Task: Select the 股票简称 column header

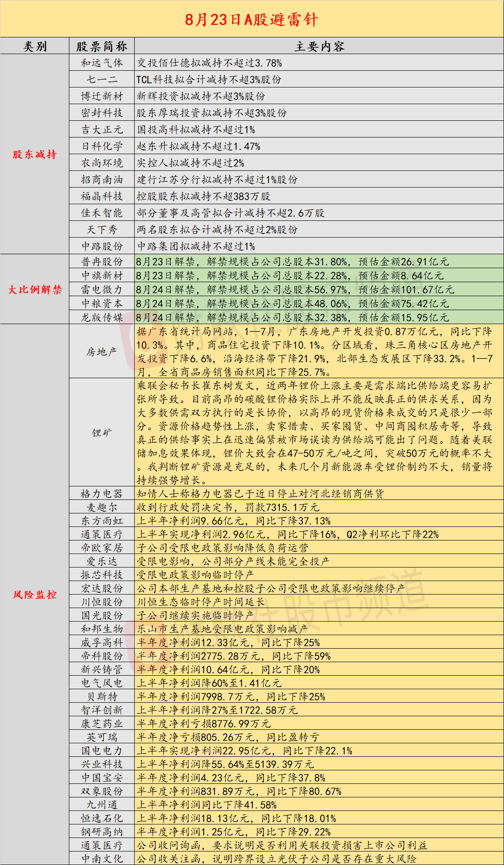Action: coord(102,46)
